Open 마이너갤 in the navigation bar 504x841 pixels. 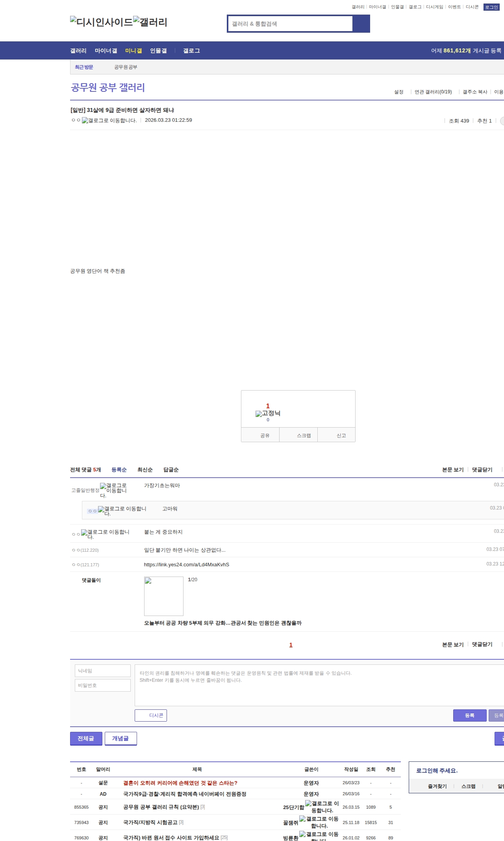(x=106, y=51)
